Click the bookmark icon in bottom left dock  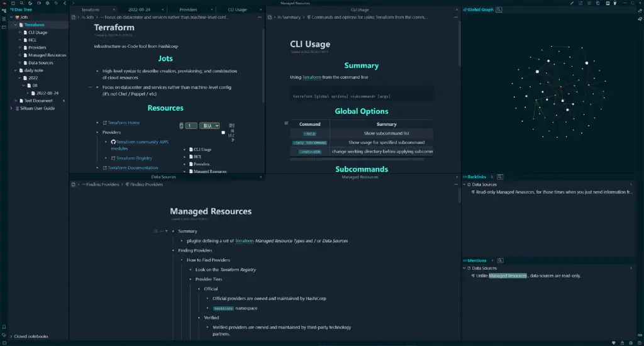click(4, 328)
